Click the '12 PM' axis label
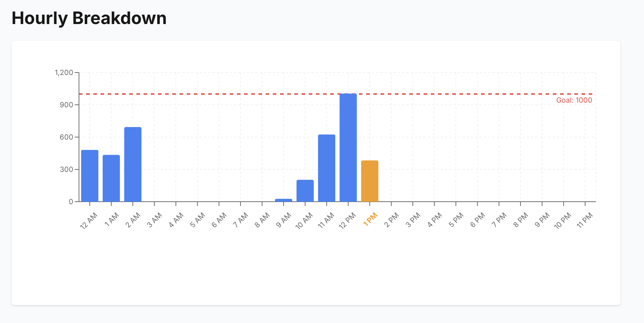Image resolution: width=644 pixels, height=323 pixels. pyautogui.click(x=347, y=221)
